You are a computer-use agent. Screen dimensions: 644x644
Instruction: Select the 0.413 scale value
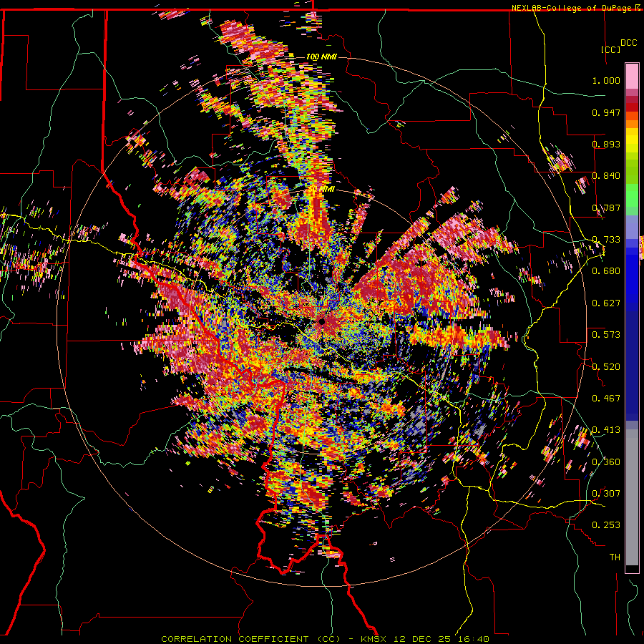click(x=606, y=430)
